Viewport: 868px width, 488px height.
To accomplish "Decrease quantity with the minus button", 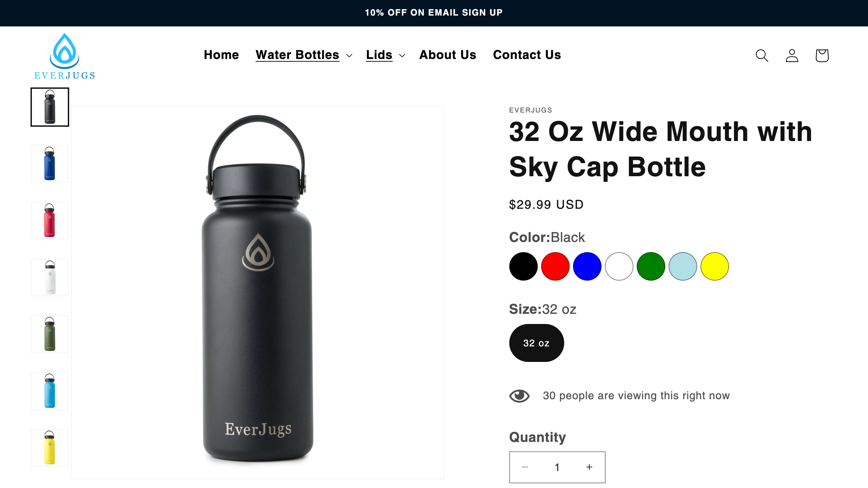I will (525, 467).
